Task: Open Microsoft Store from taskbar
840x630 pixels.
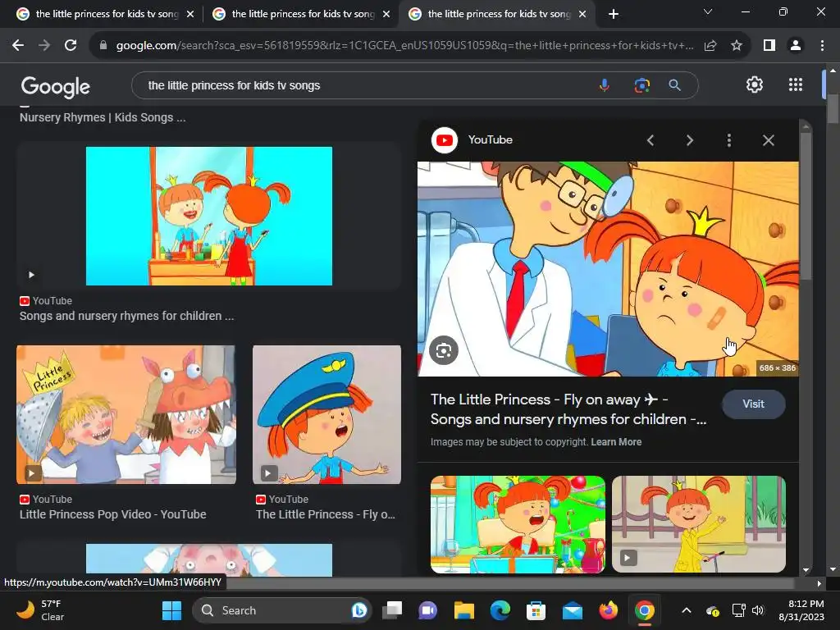Action: coord(536,610)
